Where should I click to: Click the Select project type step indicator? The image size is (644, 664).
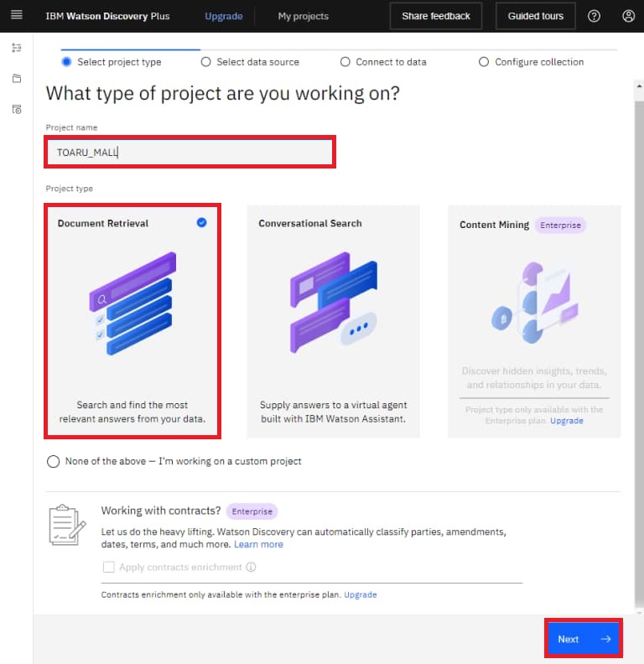[x=112, y=62]
